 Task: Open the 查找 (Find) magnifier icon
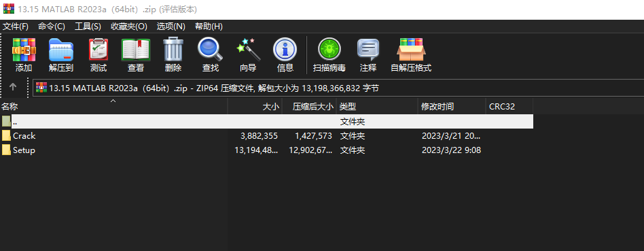coord(211,50)
